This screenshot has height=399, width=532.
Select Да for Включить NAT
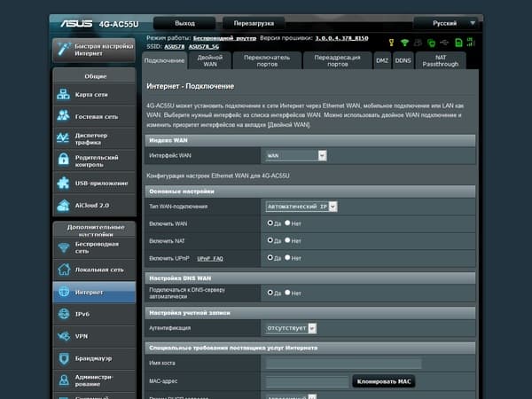click(270, 240)
